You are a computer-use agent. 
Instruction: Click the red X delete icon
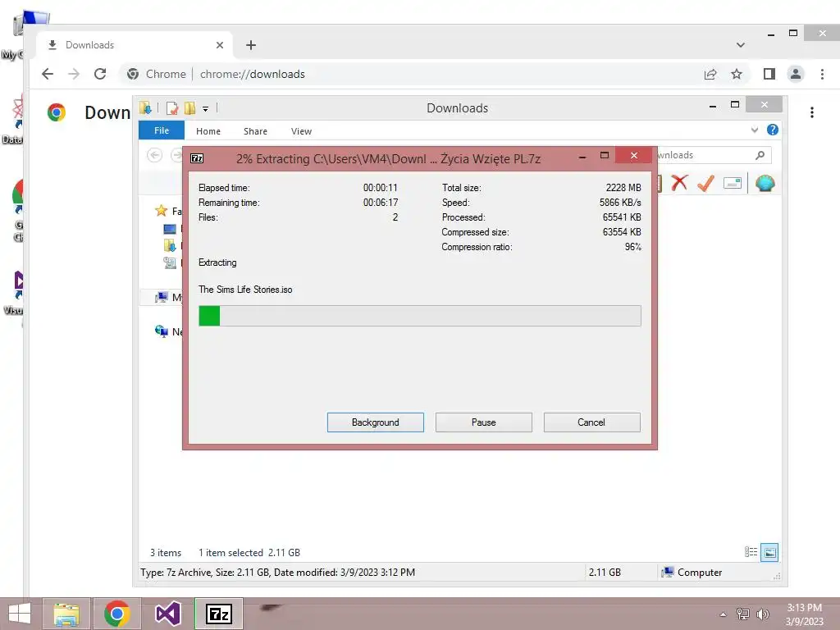tap(679, 183)
